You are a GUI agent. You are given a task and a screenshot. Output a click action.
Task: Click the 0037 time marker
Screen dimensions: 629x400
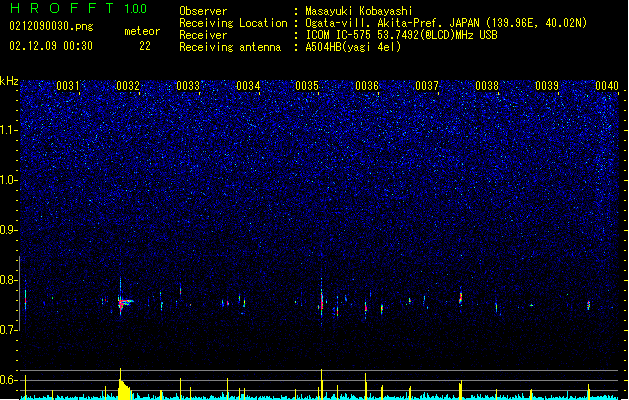[427, 86]
